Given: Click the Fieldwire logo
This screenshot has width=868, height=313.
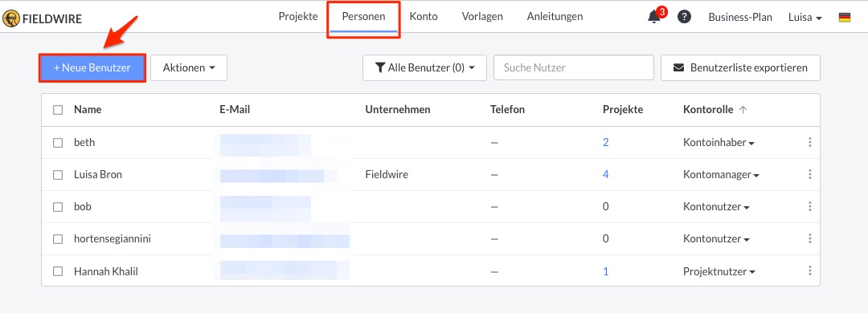Looking at the screenshot, I should pos(42,18).
